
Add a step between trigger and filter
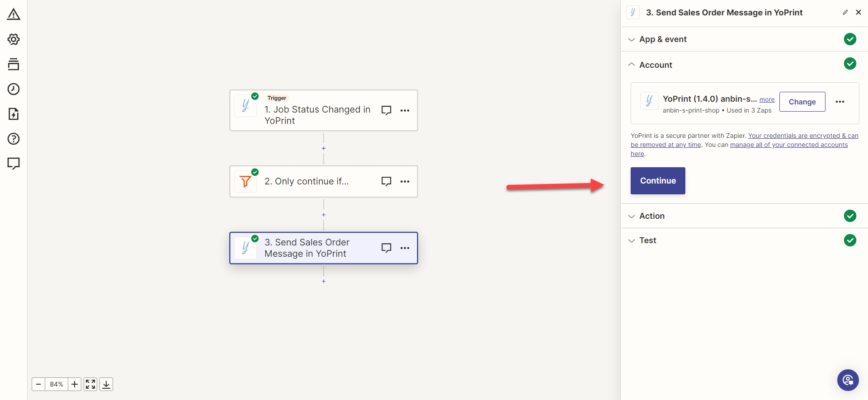click(324, 148)
